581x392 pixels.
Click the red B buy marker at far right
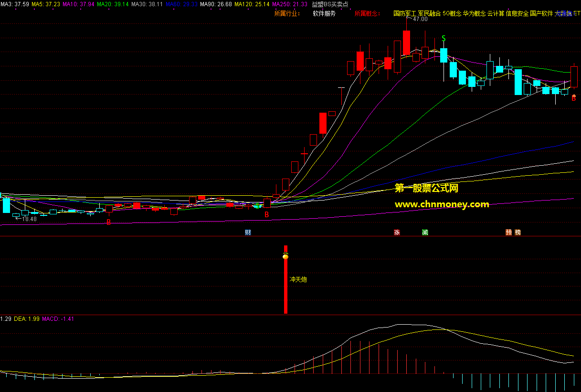coord(574,98)
